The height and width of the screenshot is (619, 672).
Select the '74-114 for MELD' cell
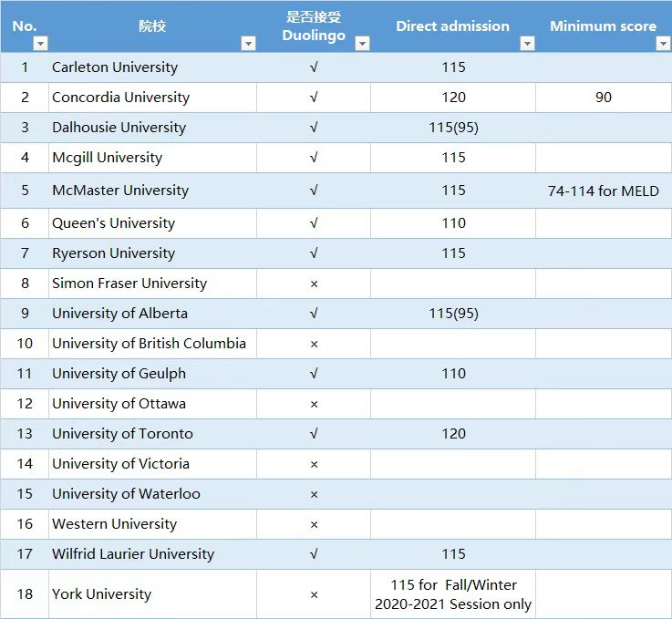tap(604, 191)
